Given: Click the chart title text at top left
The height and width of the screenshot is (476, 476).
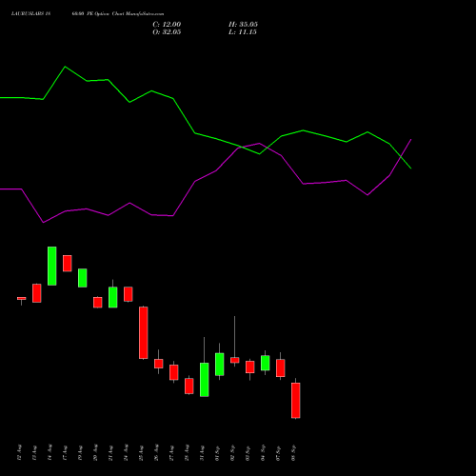Looking at the screenshot, I should click(x=88, y=14).
